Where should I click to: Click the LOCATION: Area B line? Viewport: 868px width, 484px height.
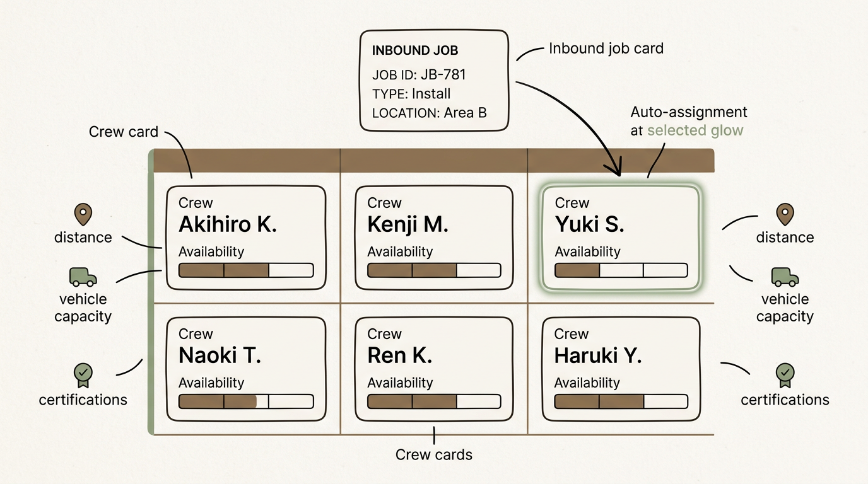click(x=430, y=113)
